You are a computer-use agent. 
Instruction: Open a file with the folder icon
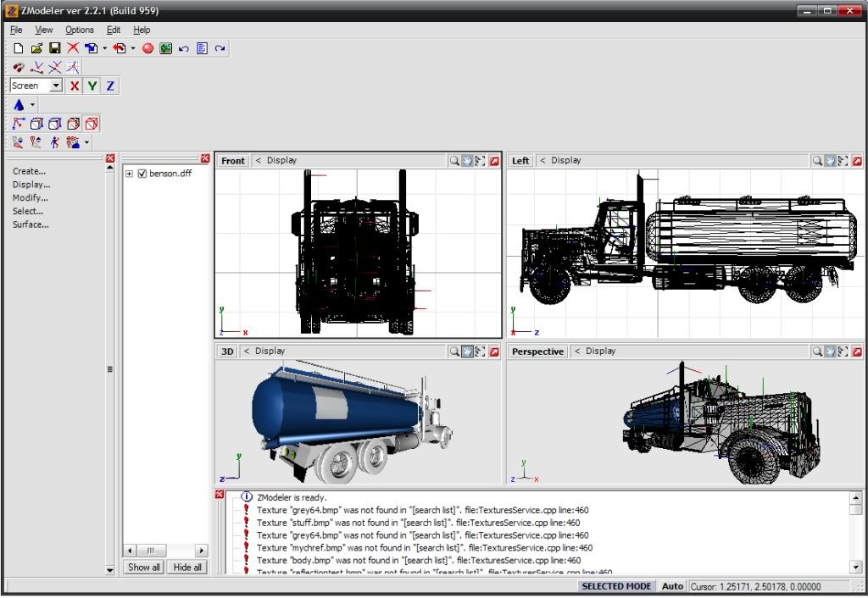[36, 48]
